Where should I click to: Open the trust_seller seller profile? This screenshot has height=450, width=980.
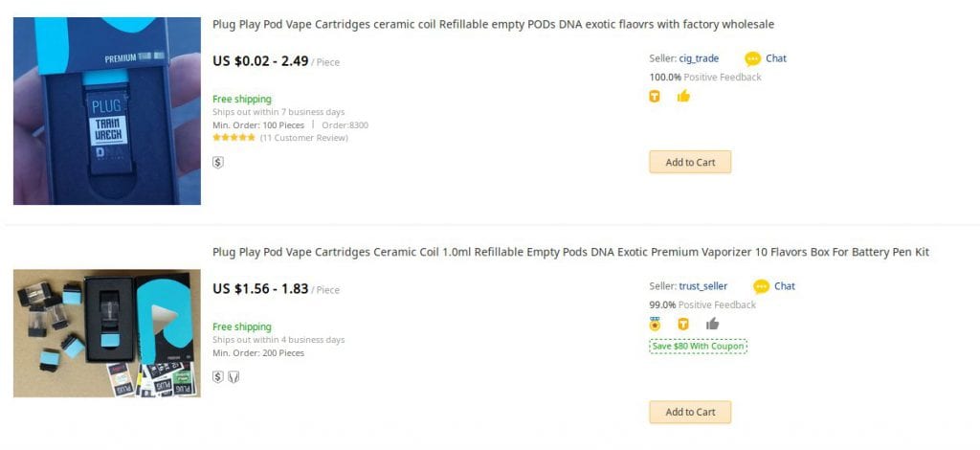702,286
